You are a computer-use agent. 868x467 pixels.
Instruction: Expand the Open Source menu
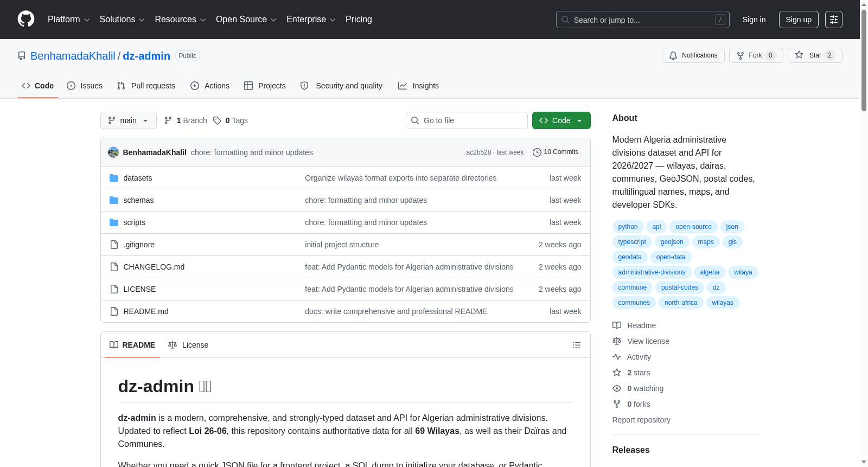point(246,20)
